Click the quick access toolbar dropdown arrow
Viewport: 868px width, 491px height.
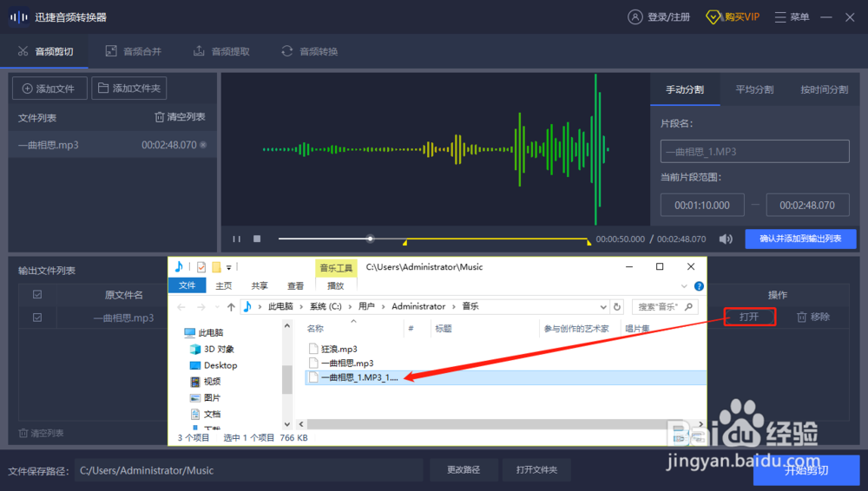(228, 268)
